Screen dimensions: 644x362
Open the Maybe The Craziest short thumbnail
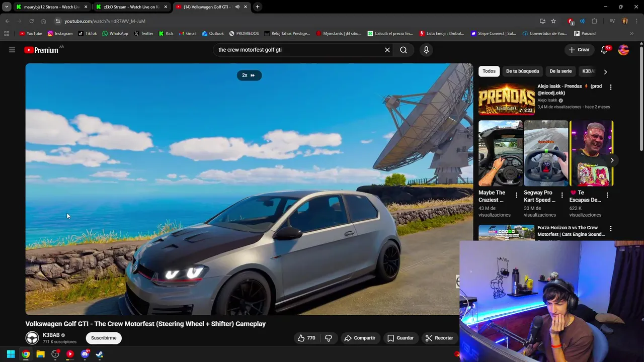501,153
